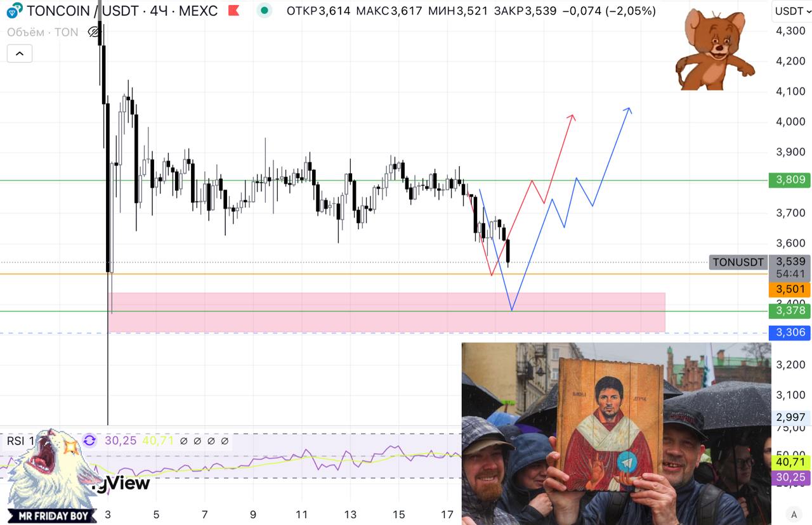Click the Toncoin logo icon beside the symbol name
Image resolution: width=812 pixels, height=525 pixels.
[x=15, y=10]
